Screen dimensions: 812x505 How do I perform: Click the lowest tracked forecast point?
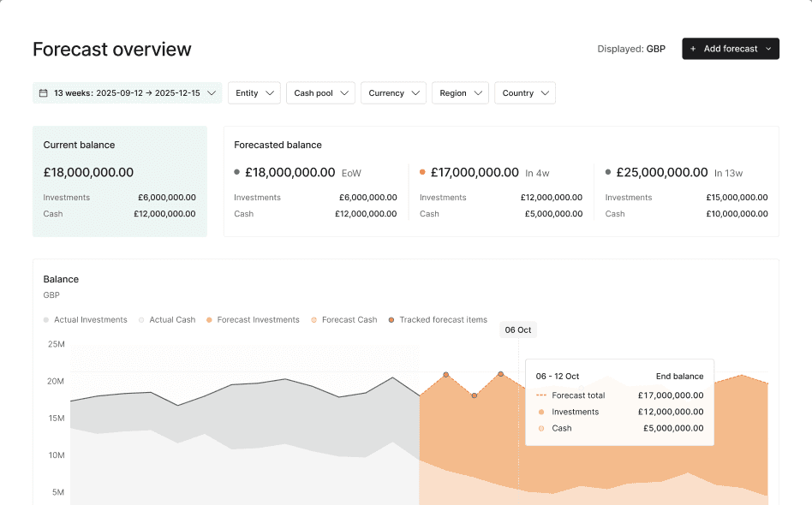475,395
